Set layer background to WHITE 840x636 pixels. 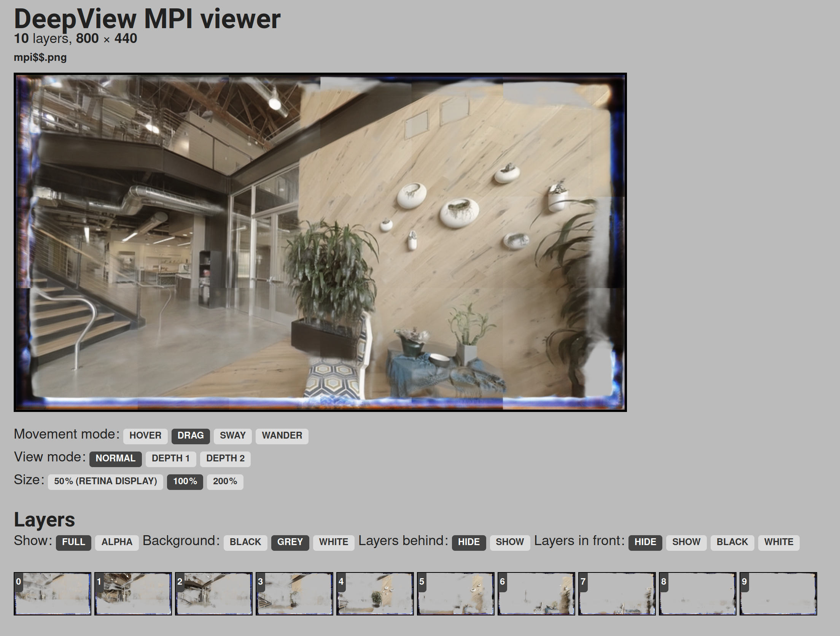tap(333, 542)
